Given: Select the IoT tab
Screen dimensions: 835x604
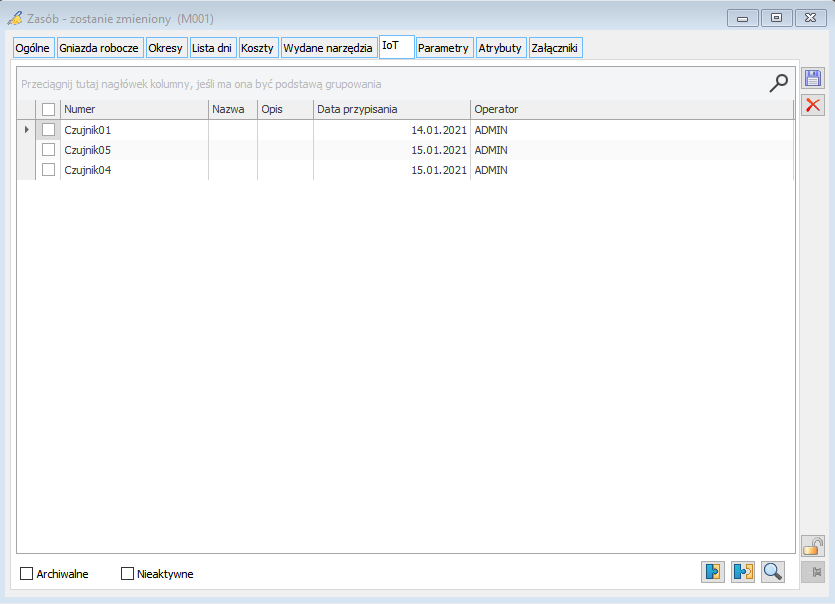Looking at the screenshot, I should click(x=396, y=46).
